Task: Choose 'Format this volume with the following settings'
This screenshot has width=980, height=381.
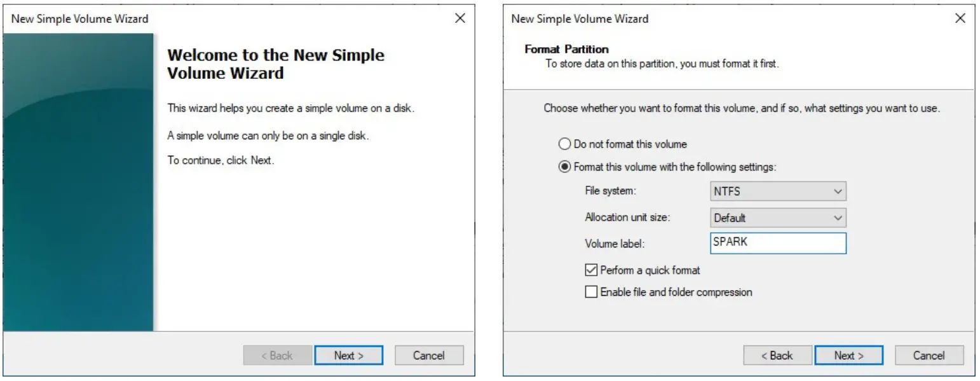Action: (564, 167)
